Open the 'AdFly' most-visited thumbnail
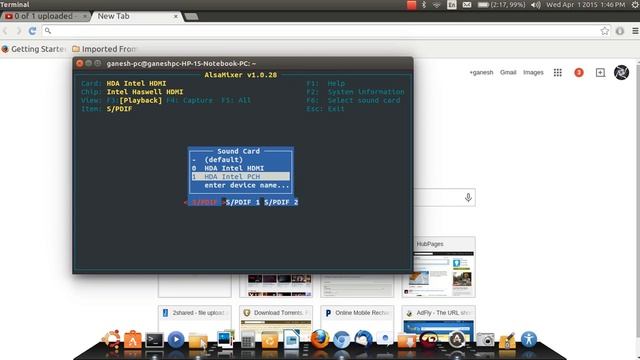Screen dimensions: 640x360 (438, 322)
